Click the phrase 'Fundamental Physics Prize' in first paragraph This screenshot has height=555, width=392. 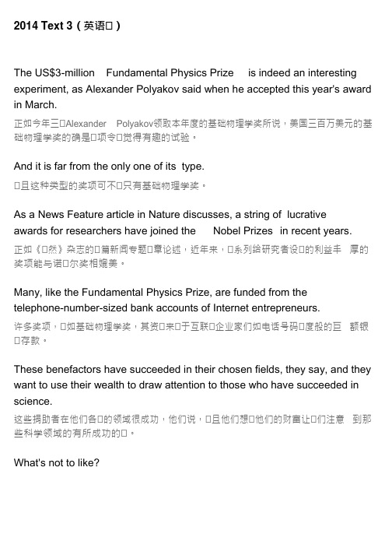click(170, 73)
